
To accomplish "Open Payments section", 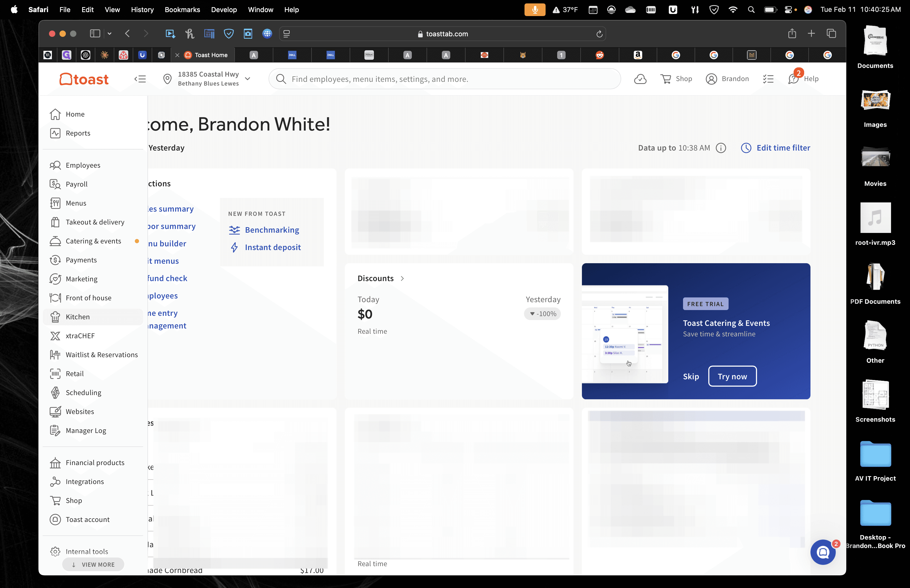I will 93,260.
